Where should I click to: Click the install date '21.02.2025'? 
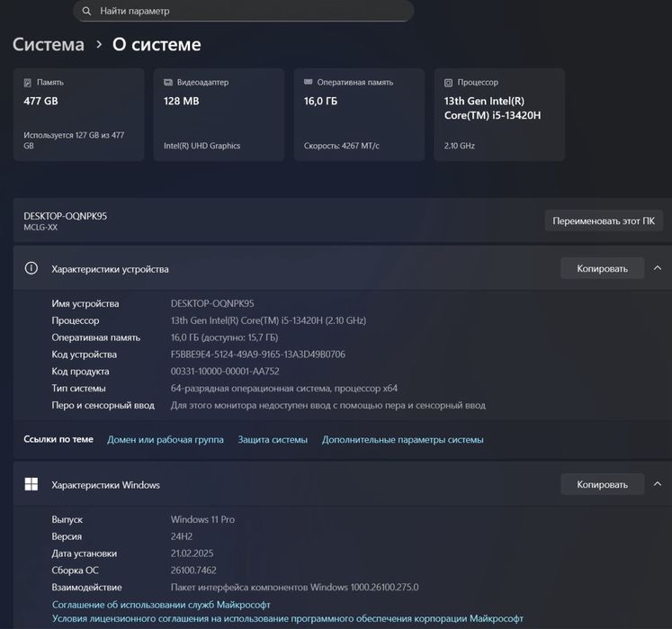click(192, 553)
